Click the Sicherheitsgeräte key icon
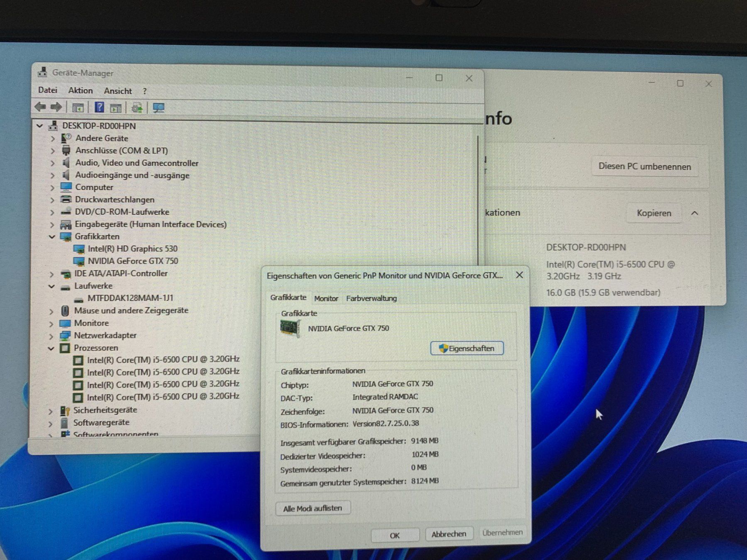The image size is (747, 560). pos(65,411)
